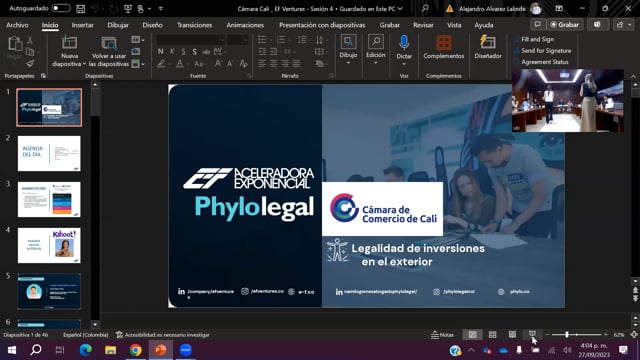Start presentation from beginning icon in title bar
Screen dimensions: 640x360
coord(128,9)
